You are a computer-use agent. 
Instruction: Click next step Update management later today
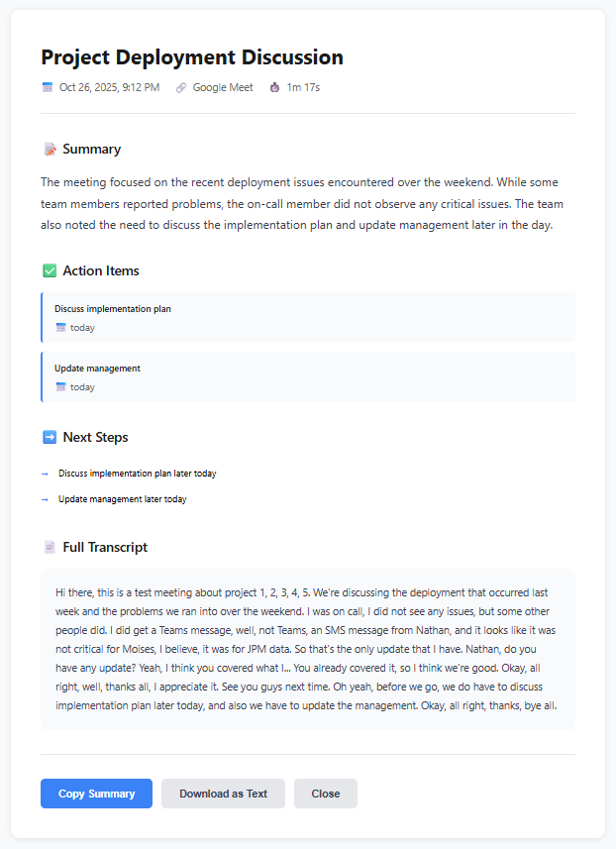(123, 499)
